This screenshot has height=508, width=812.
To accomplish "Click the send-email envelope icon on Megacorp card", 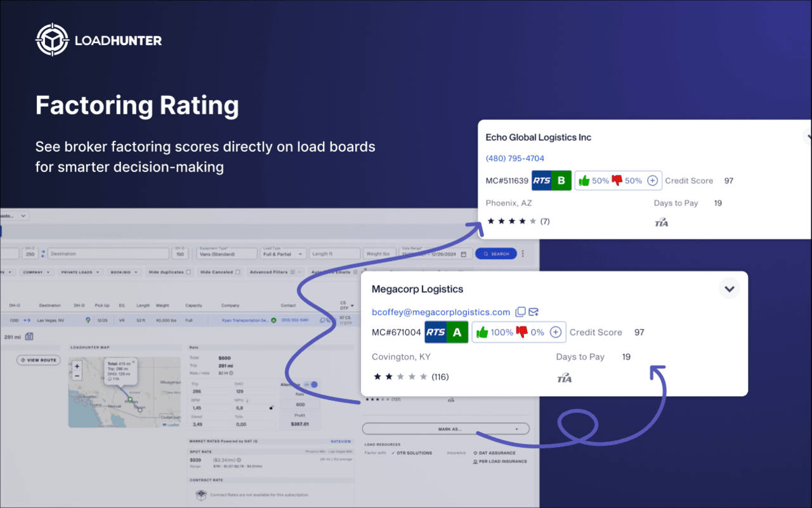I will click(x=534, y=312).
